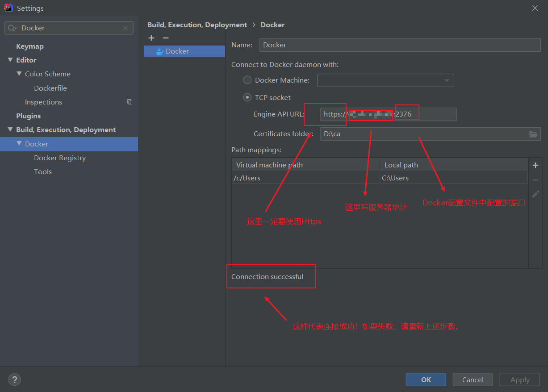Click the Name input field
The width and height of the screenshot is (548, 392).
tap(400, 45)
